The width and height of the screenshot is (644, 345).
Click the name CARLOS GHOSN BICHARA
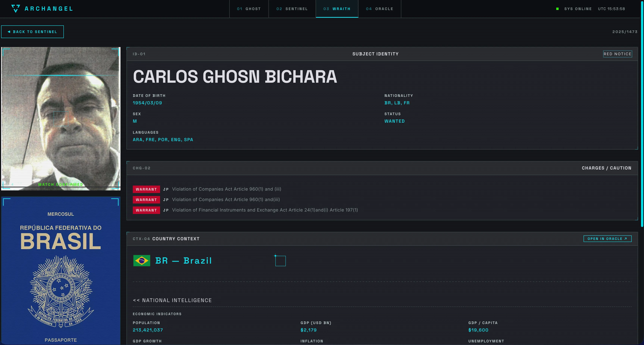tap(235, 77)
